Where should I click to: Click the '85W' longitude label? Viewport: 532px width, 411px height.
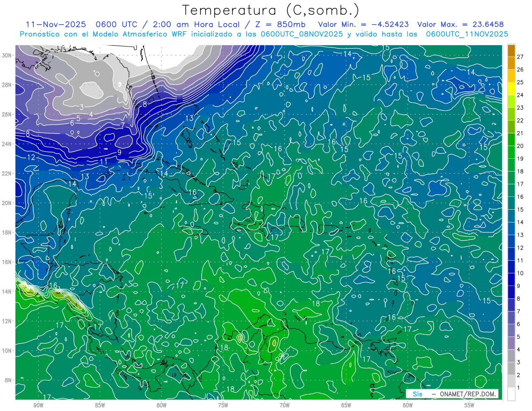pyautogui.click(x=100, y=405)
